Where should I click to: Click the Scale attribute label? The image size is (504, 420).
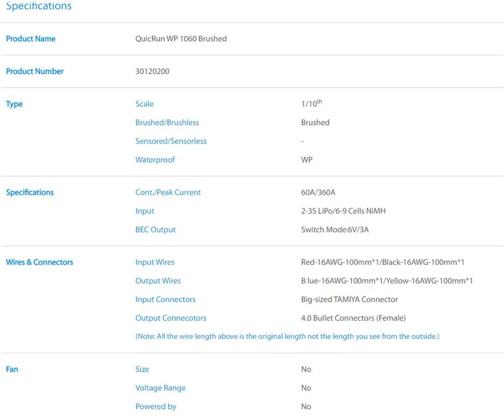click(x=144, y=104)
